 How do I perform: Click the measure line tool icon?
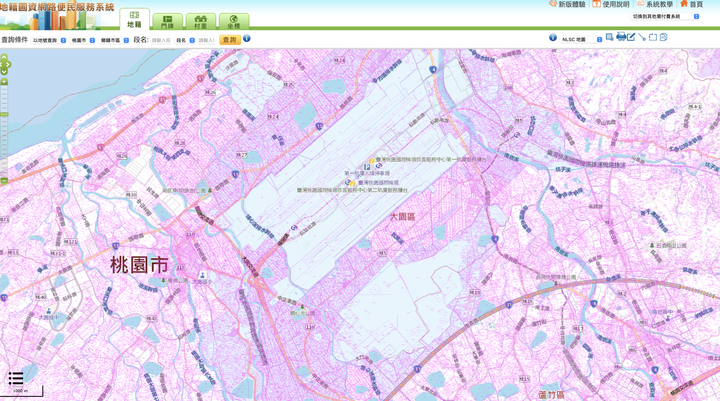pyautogui.click(x=642, y=37)
